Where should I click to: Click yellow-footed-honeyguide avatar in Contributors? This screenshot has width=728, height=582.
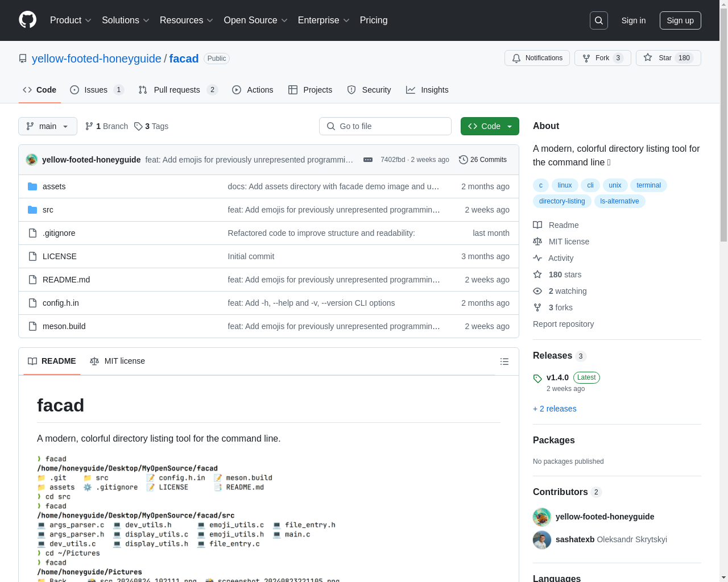tap(542, 517)
